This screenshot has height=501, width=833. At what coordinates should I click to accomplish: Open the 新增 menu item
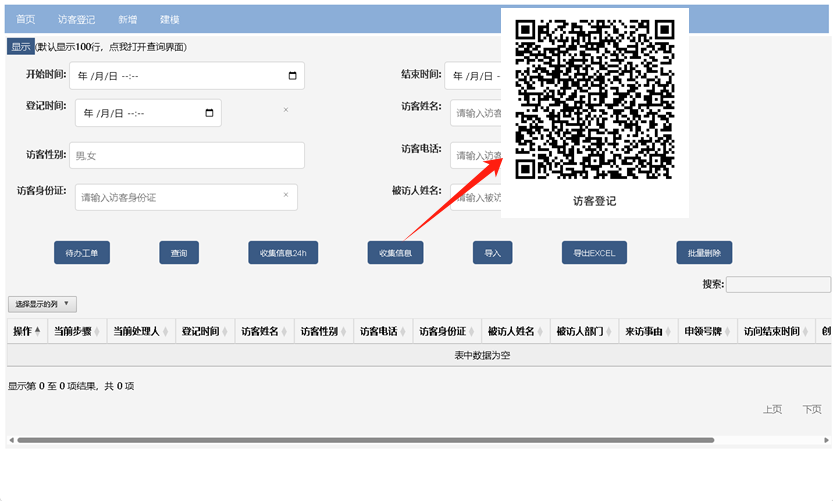(x=128, y=20)
